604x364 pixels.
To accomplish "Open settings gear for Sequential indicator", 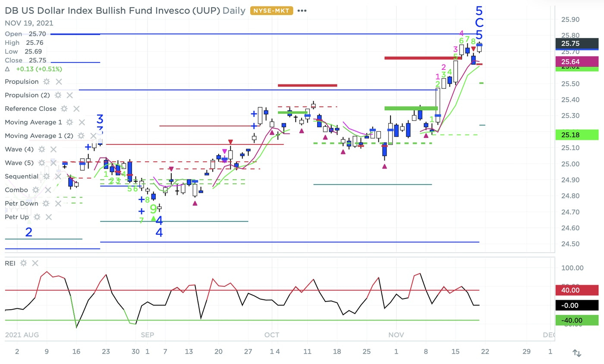I will (x=46, y=176).
